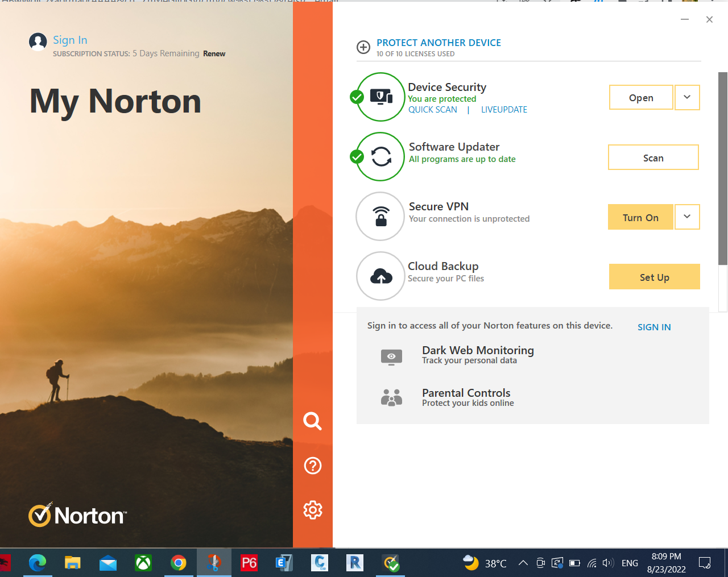Click 'All programs are up to date' text
Image resolution: width=728 pixels, height=577 pixels.
point(462,159)
